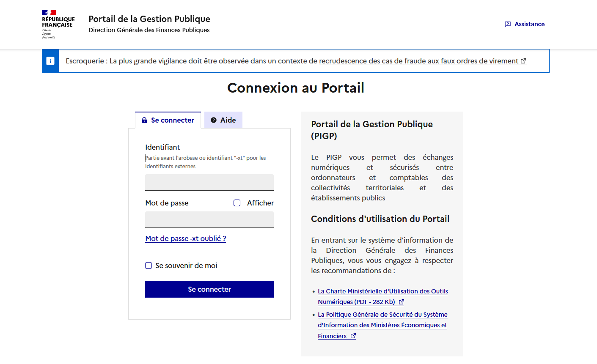The width and height of the screenshot is (597, 364).
Task: Click the question mark icon on Aide tab
Action: [214, 120]
